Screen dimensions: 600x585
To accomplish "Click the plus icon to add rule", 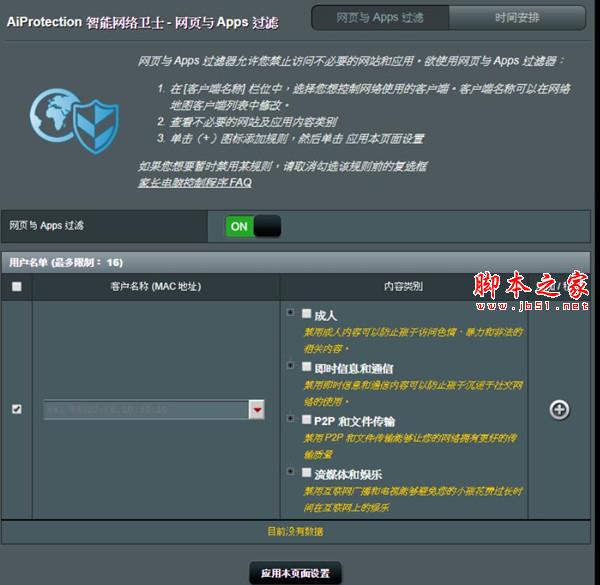I will pos(559,410).
